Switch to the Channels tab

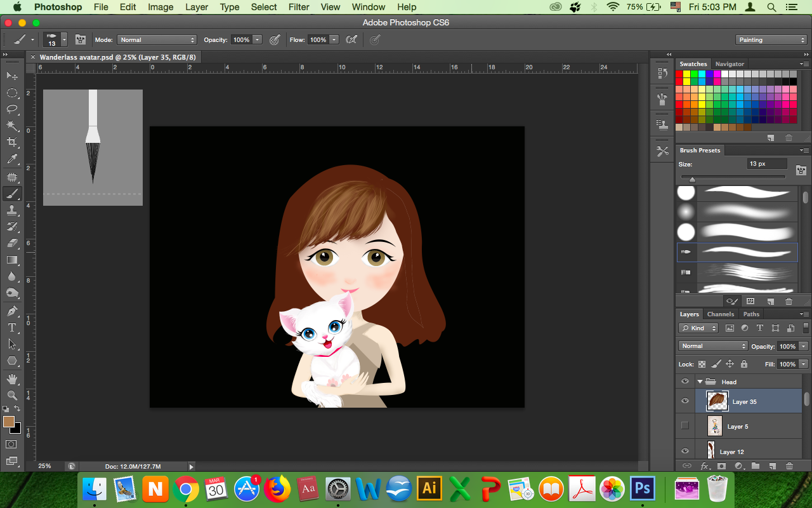tap(721, 314)
